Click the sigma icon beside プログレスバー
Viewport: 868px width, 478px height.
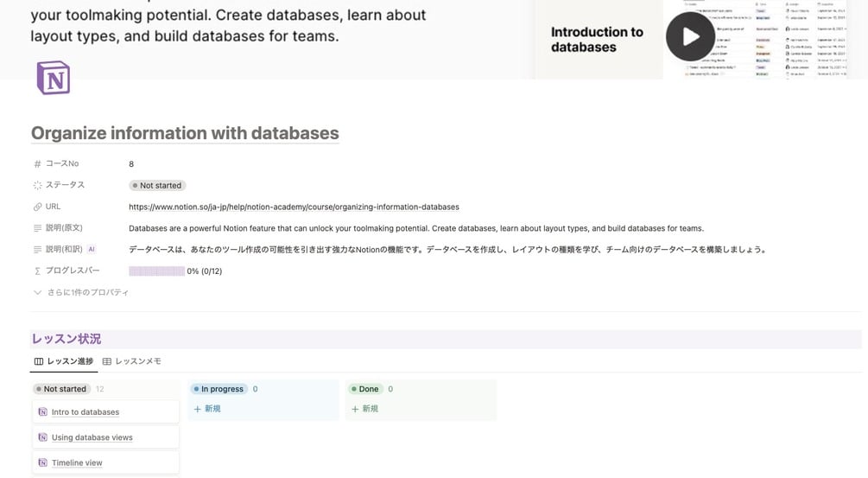(x=37, y=271)
